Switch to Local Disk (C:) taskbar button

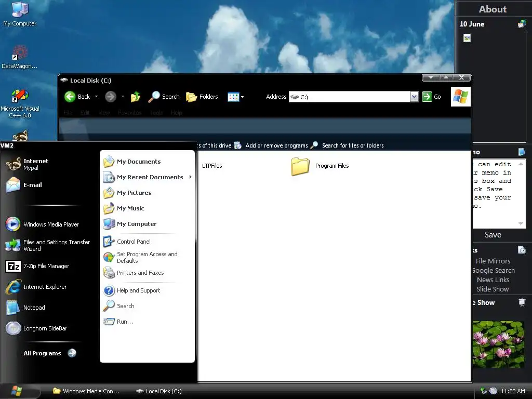point(159,391)
